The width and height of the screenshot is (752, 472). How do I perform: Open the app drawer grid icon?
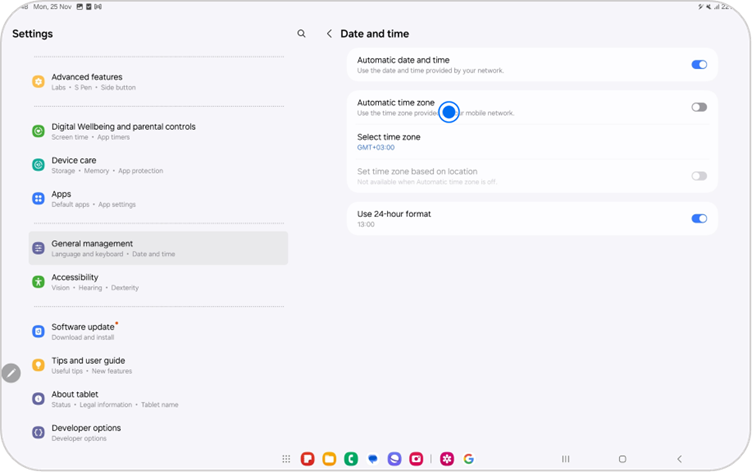(x=286, y=459)
